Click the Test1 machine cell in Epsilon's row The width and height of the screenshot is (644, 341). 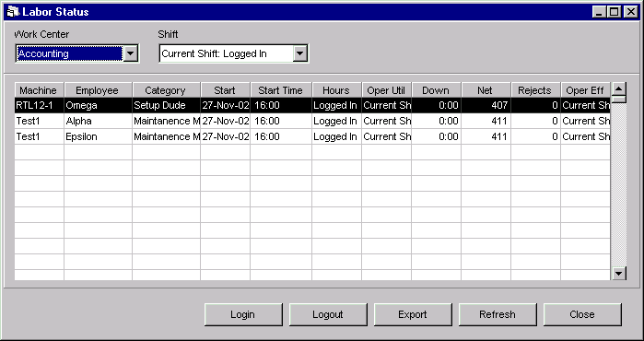[x=39, y=136]
